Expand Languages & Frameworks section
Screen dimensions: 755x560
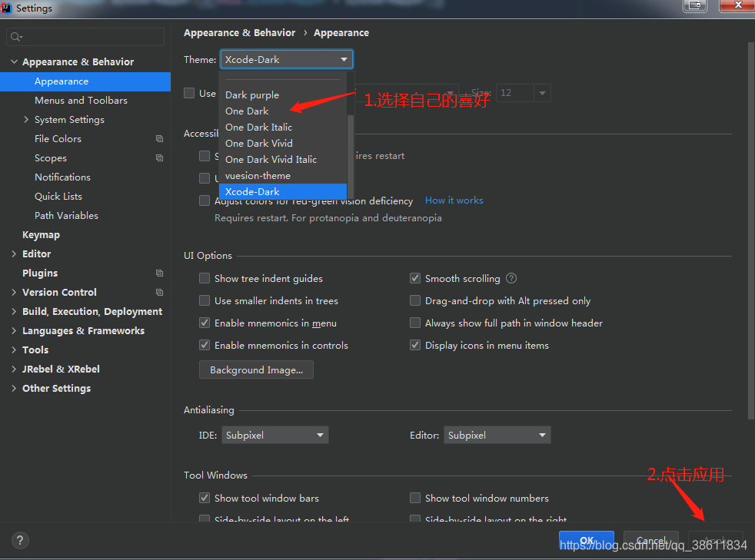pyautogui.click(x=14, y=331)
